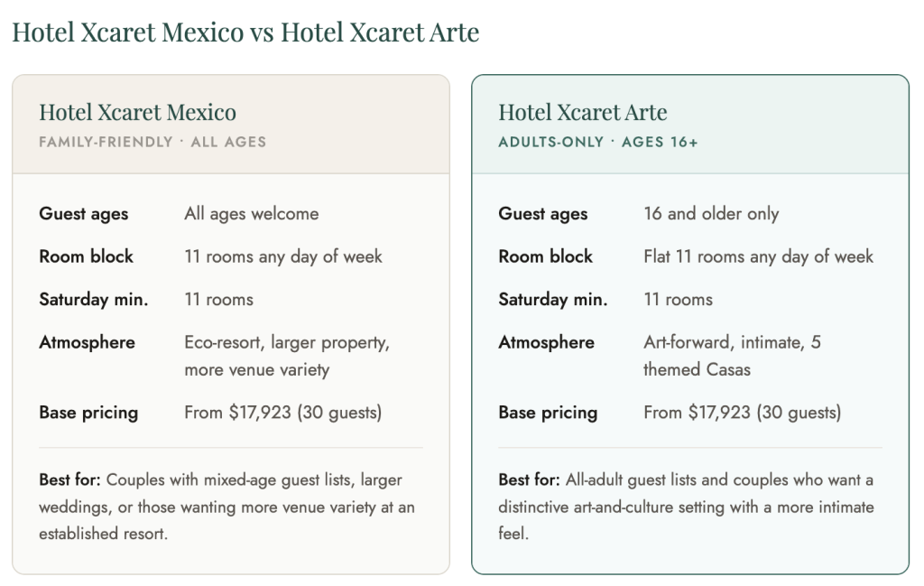924x586 pixels.
Task: Click the "All ages welcome" value
Action: (251, 214)
